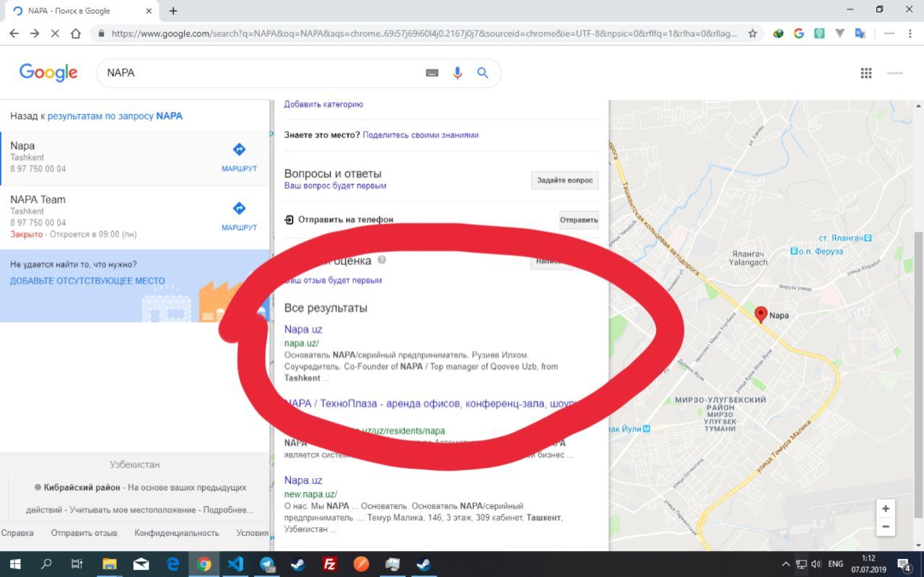
Task: Open the Google extension in toolbar
Action: coord(798,33)
